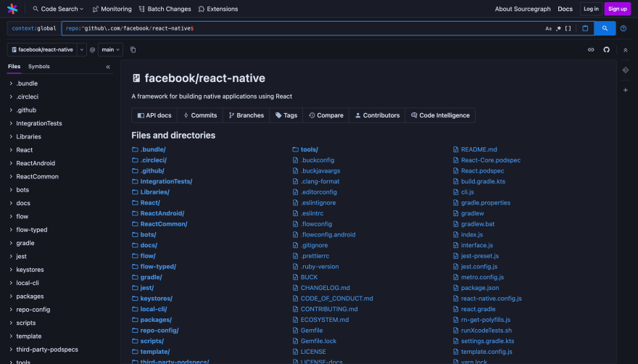
Task: Click folder icon next to Libraries/
Action: click(135, 191)
